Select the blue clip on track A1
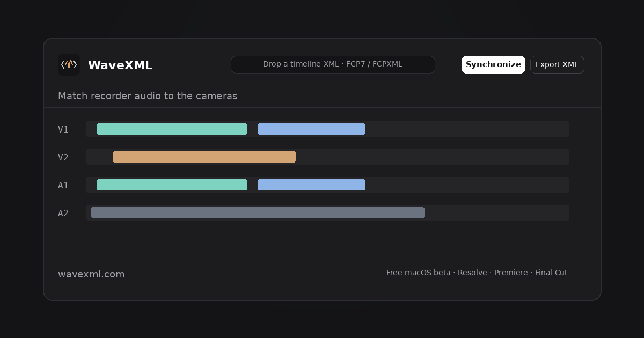 (x=311, y=185)
